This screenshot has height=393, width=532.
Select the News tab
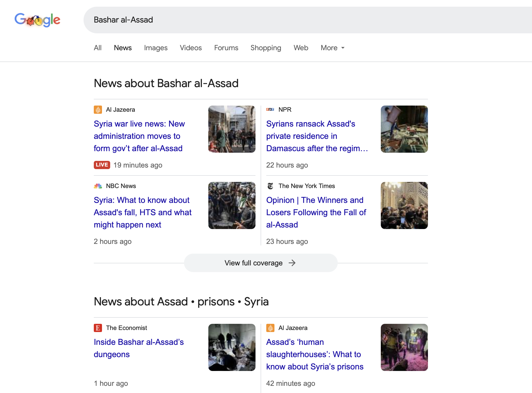123,48
